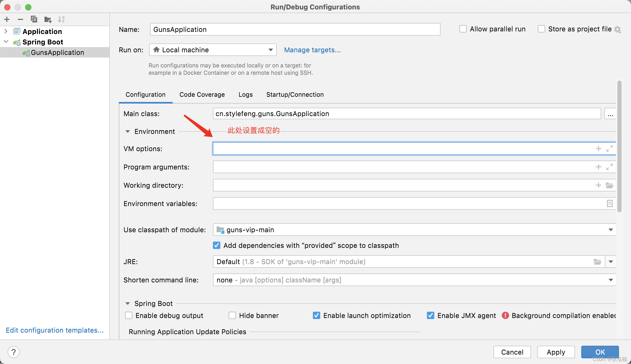
Task: Click the sort configurations alphabetically icon
Action: pos(61,19)
